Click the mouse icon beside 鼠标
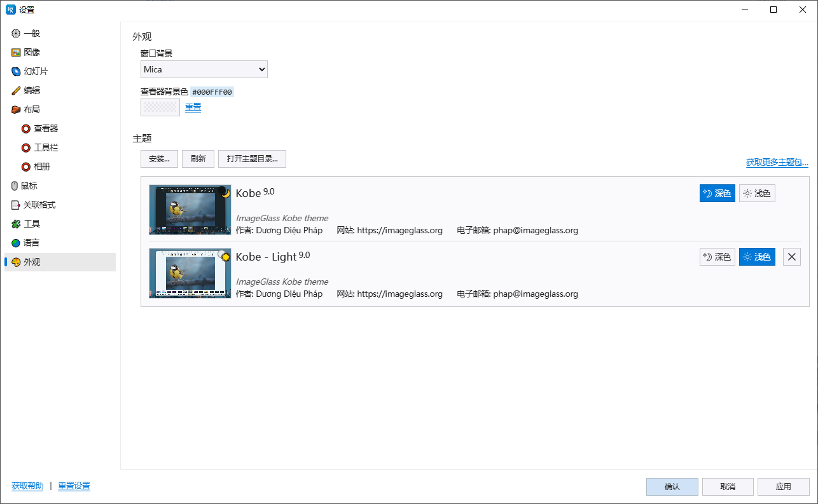Viewport: 818px width, 504px height. pyautogui.click(x=15, y=186)
